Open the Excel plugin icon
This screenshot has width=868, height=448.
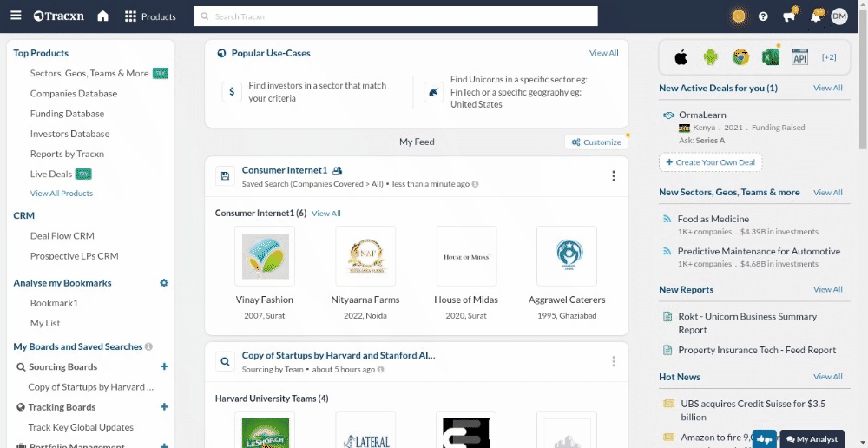[x=769, y=57]
